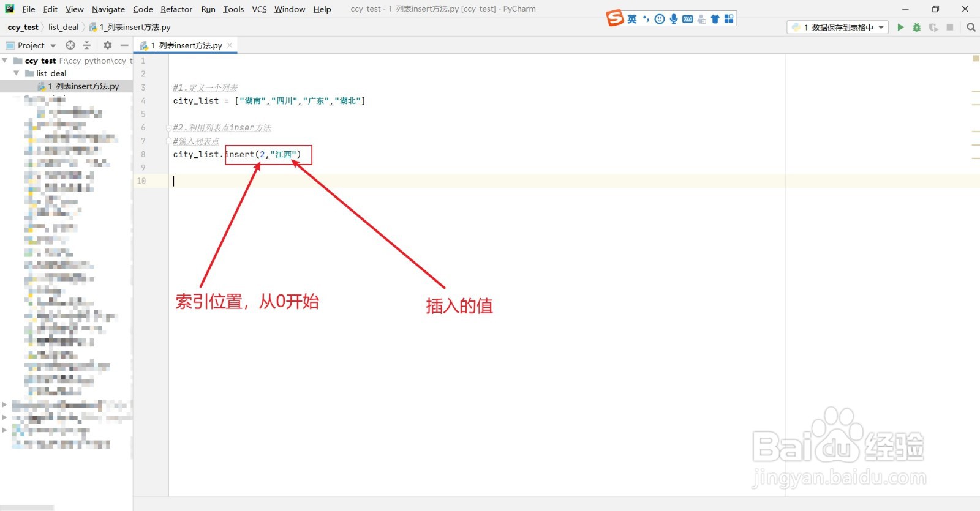Expand the third collapsed blurred tree node
This screenshot has height=511, width=980.
[x=4, y=430]
